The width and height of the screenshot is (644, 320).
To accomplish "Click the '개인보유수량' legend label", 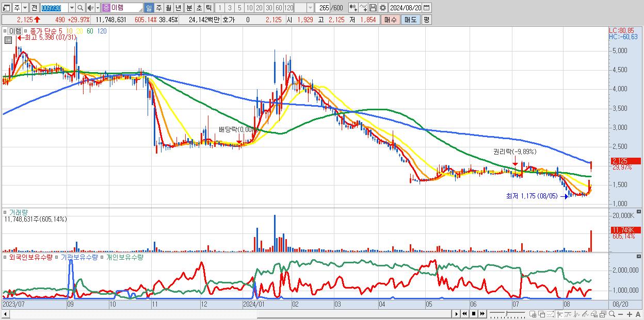I will (x=124, y=257).
